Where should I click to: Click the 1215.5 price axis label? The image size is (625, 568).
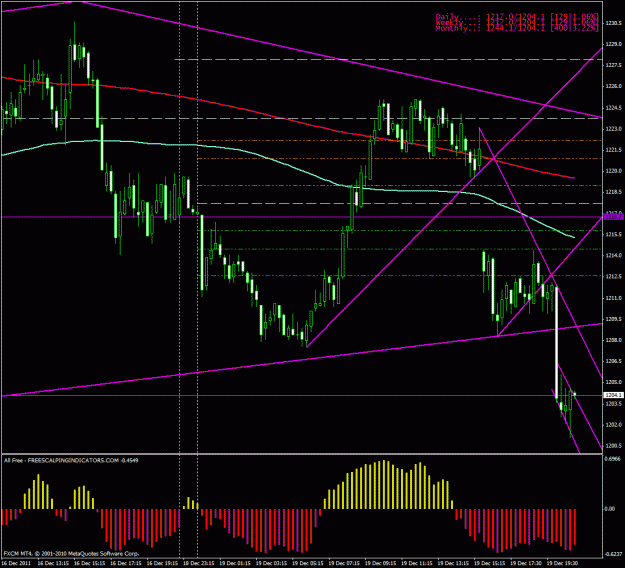coord(613,234)
